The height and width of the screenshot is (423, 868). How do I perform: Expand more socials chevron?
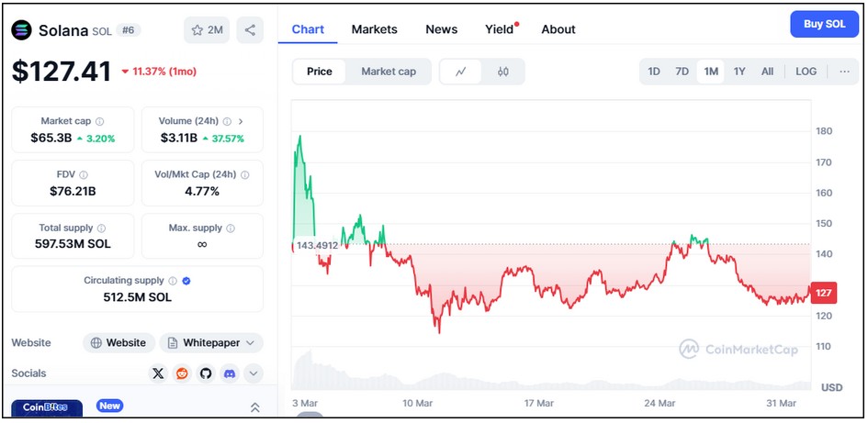[254, 373]
